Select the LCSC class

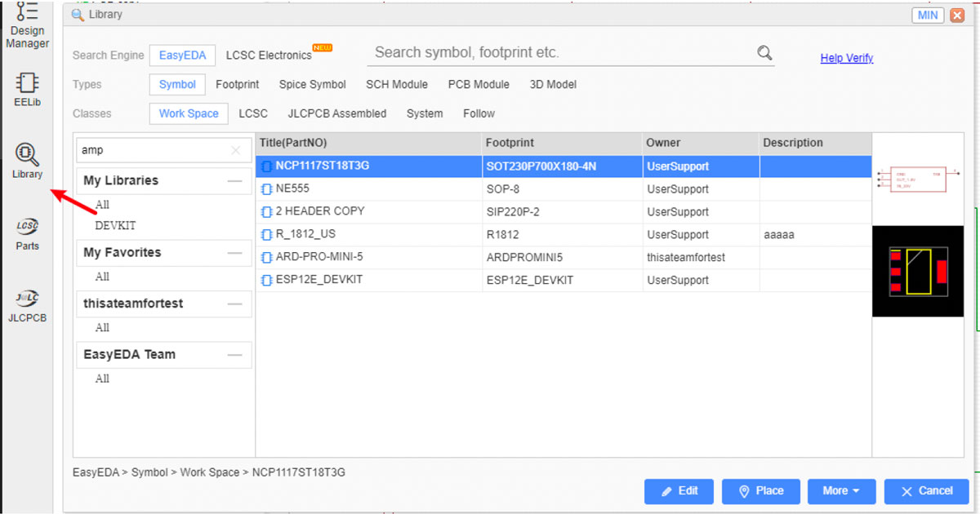tap(253, 114)
